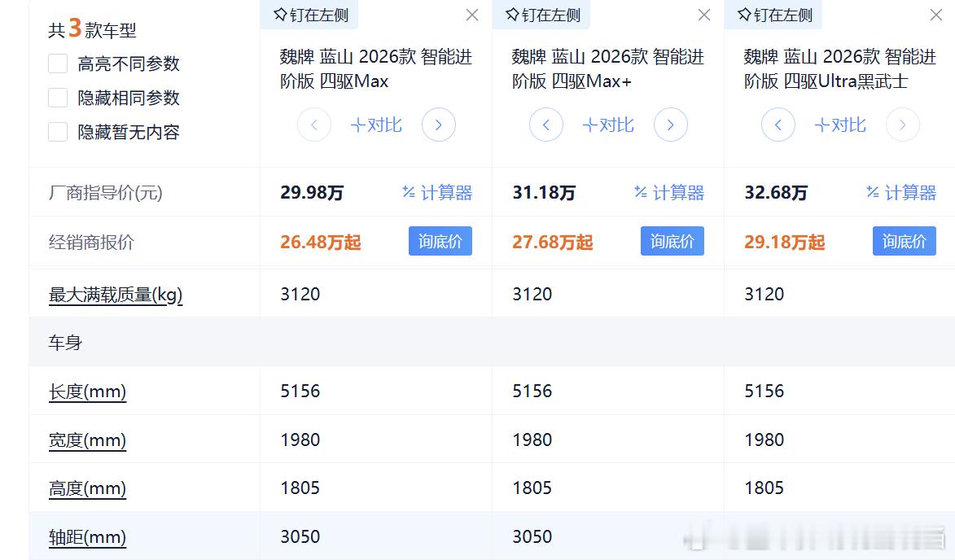Open the price calculator for 29.98万 model
955x560 pixels.
[437, 193]
